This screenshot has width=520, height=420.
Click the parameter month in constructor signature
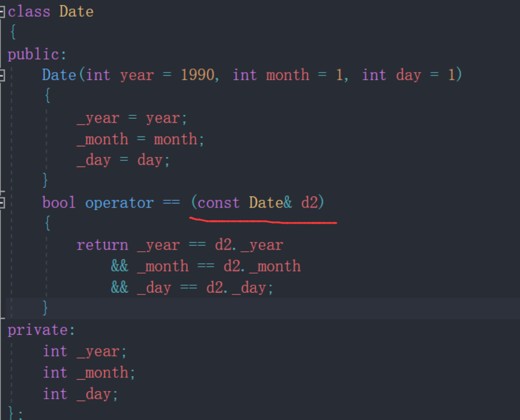tap(287, 75)
